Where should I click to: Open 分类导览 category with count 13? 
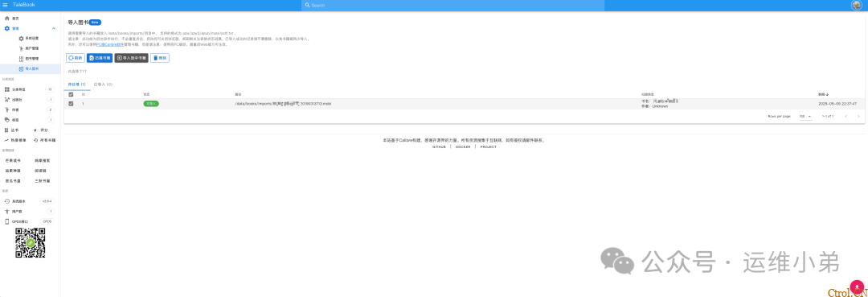click(29, 89)
